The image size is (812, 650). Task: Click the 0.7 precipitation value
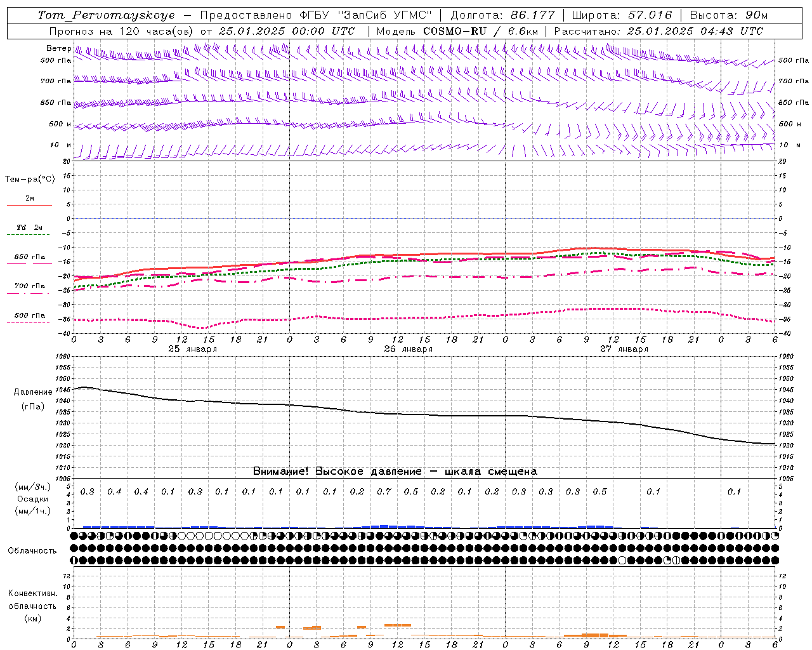coord(384,492)
